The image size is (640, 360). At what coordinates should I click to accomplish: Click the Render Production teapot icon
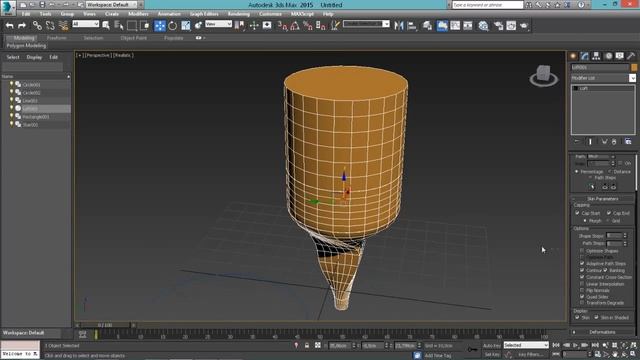524,26
